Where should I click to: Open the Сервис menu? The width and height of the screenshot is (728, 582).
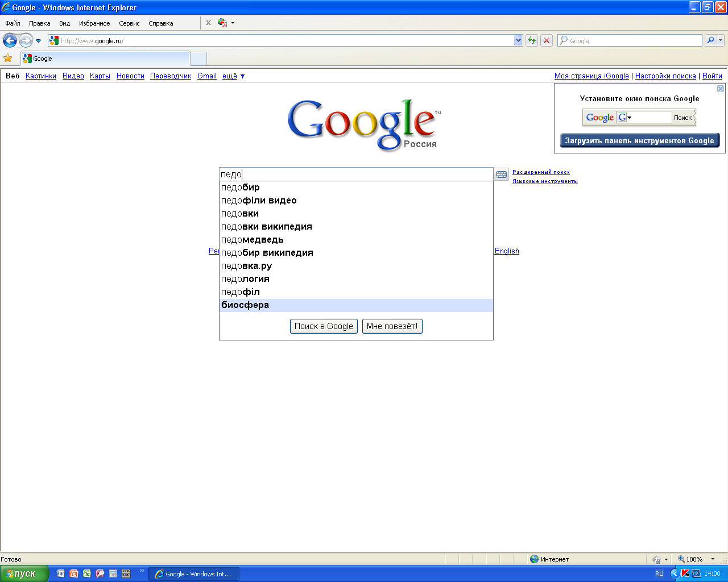click(x=129, y=23)
